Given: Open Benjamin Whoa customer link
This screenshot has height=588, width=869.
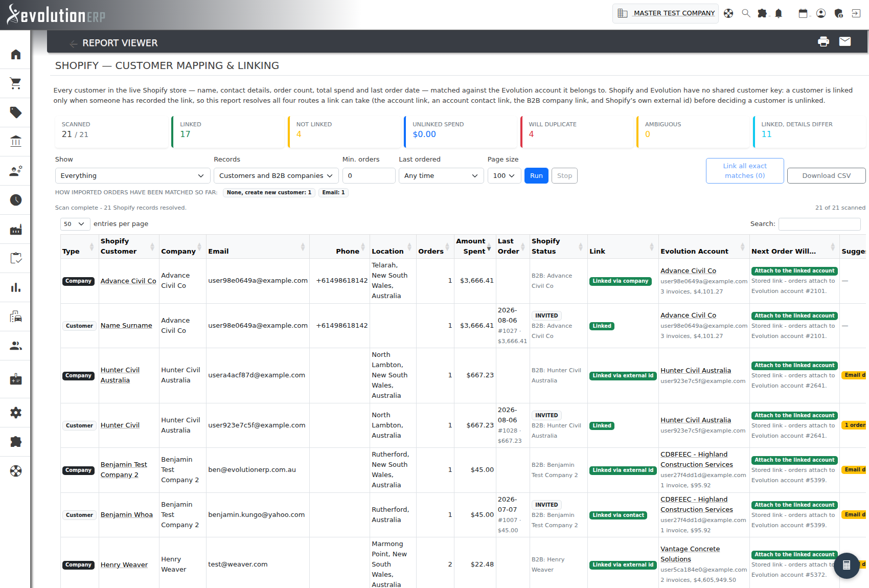Looking at the screenshot, I should tap(127, 514).
